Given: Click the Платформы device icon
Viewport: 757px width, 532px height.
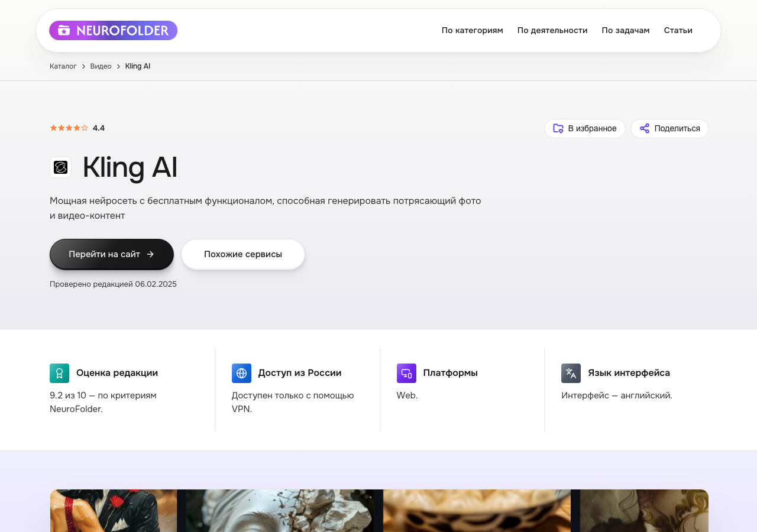Looking at the screenshot, I should 406,373.
